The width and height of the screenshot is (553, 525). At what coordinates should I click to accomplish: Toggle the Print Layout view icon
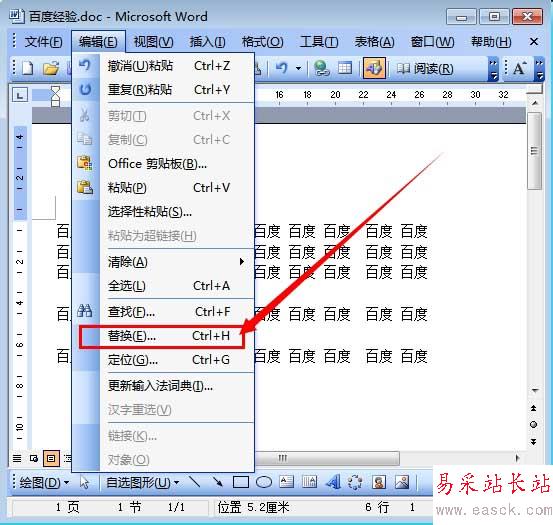coord(51,458)
